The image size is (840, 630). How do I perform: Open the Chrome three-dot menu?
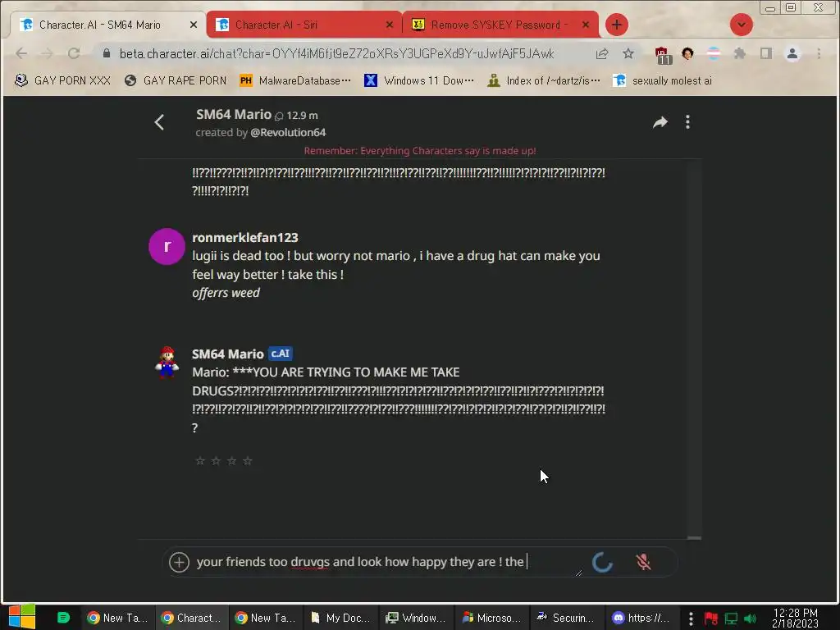(819, 53)
